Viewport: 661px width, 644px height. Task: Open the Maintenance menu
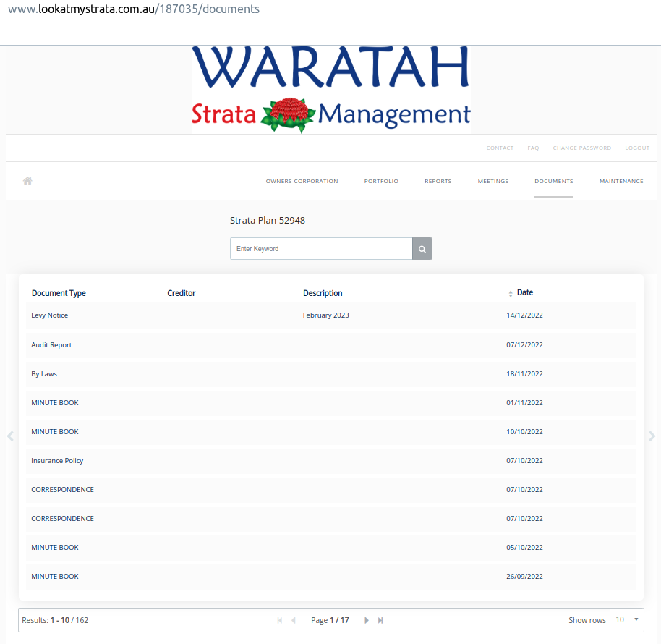[621, 182]
